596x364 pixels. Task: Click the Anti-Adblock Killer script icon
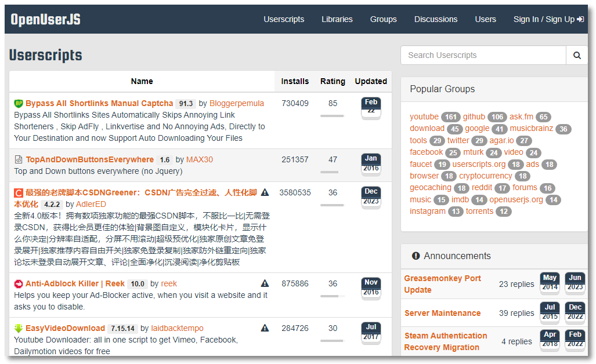[18, 283]
